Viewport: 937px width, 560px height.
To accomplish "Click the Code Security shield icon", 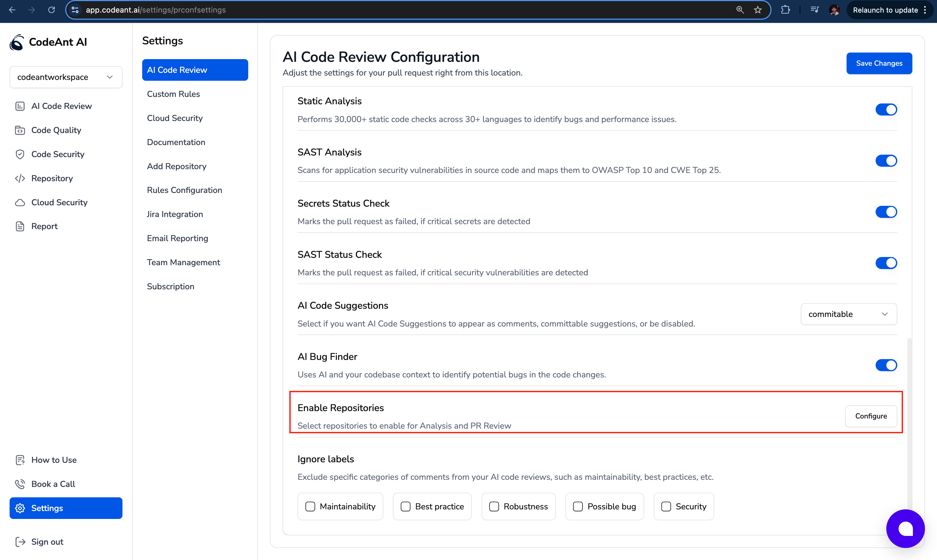I will click(20, 154).
